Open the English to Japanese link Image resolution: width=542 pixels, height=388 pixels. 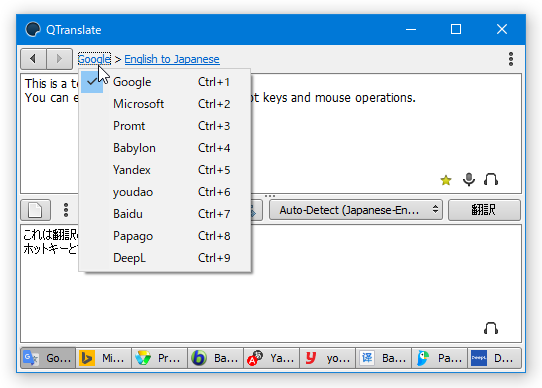point(172,59)
